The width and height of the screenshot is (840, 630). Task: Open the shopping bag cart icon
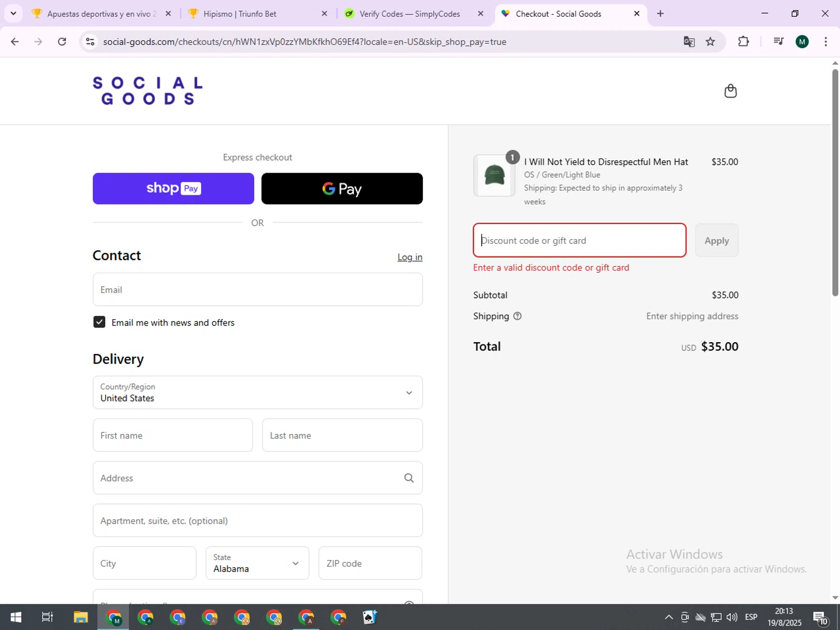(730, 91)
